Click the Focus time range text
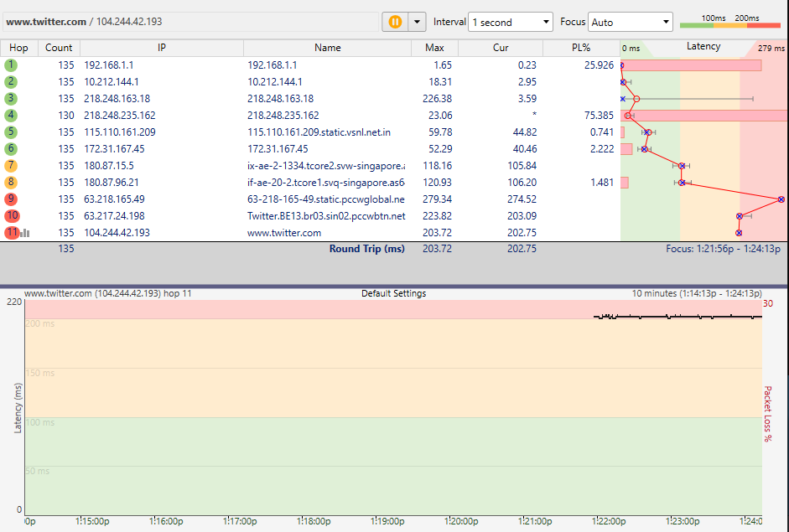 [x=723, y=249]
